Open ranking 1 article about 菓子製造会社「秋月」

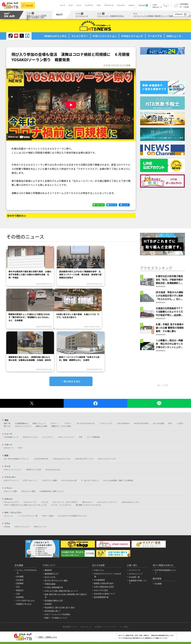point(162,281)
